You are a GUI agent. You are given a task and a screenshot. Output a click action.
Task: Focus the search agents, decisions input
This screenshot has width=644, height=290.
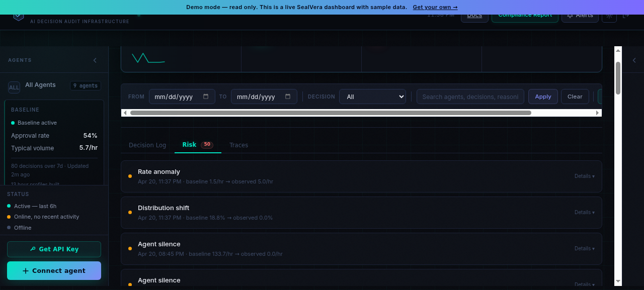click(470, 96)
